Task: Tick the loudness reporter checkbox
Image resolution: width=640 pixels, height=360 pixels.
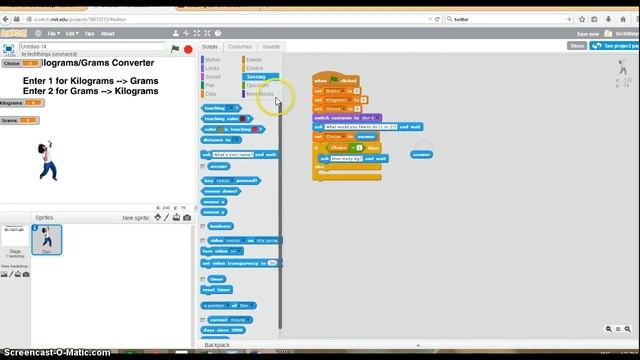Action: (203, 226)
